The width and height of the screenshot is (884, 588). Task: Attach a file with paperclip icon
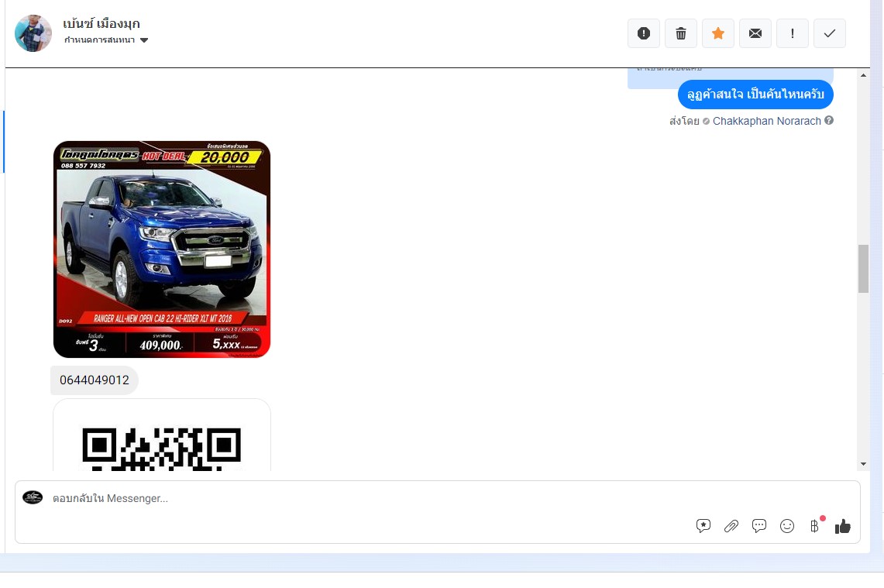click(x=731, y=526)
